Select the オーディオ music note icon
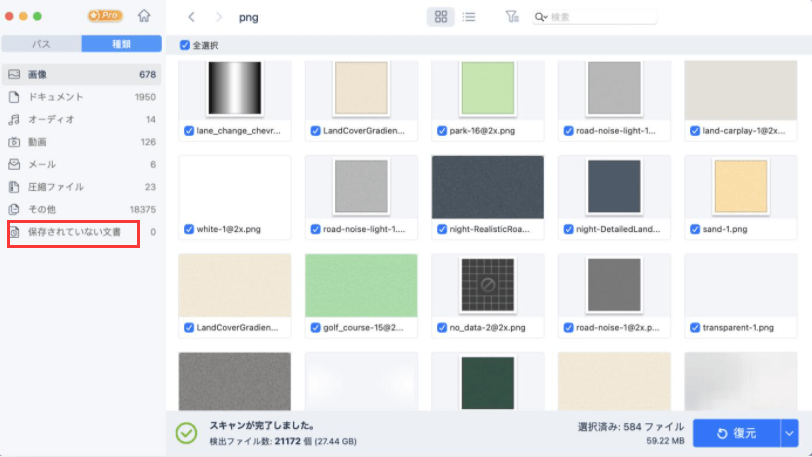The image size is (812, 457). pos(14,119)
